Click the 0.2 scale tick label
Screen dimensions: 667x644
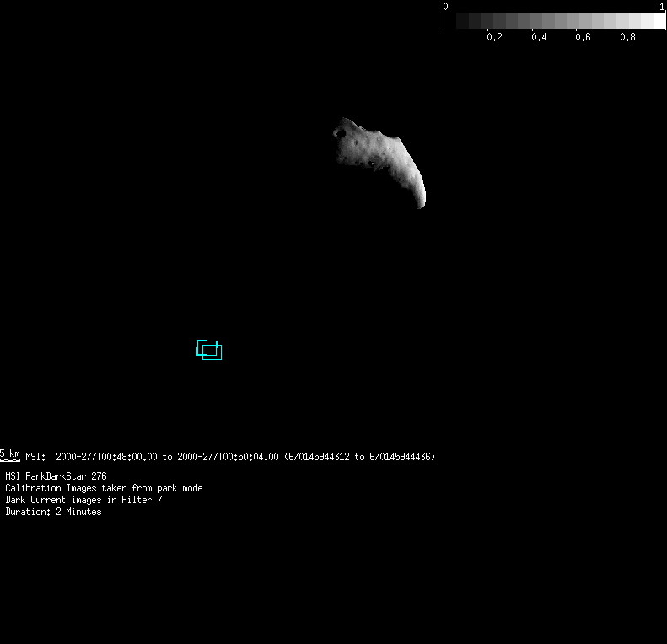(494, 37)
